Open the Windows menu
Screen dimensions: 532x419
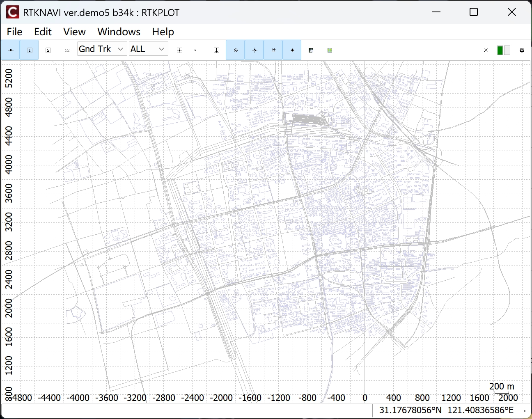click(x=119, y=32)
